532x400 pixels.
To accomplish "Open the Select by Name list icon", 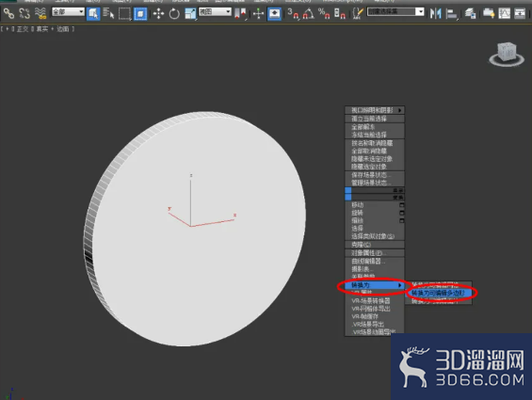I will (x=108, y=13).
